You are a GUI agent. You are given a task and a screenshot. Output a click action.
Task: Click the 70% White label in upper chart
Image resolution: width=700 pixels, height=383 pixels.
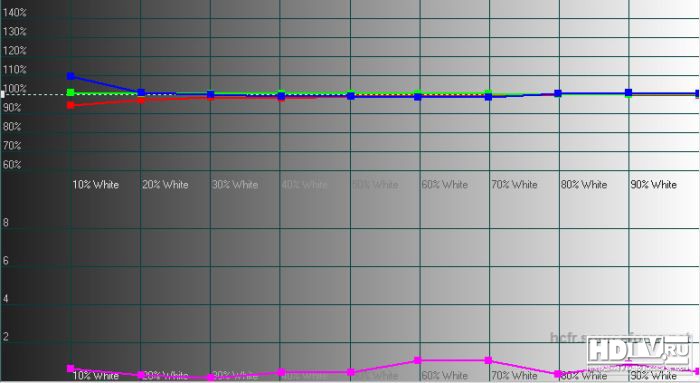[x=514, y=184]
